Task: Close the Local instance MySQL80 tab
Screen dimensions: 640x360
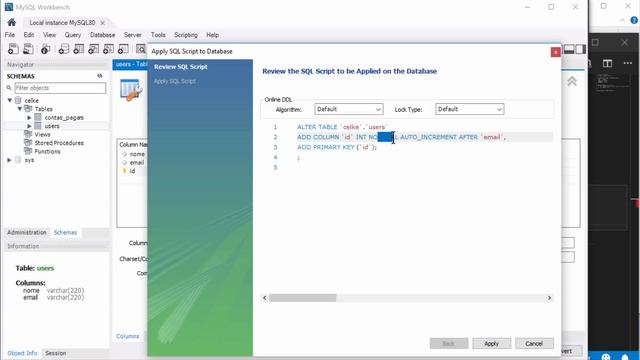Action: pyautogui.click(x=102, y=23)
